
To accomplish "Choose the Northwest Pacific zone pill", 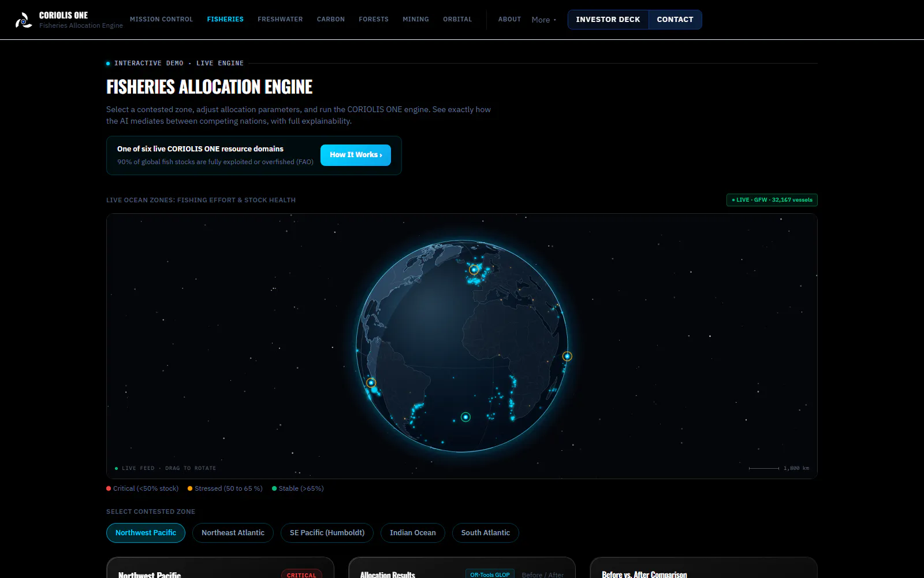I will tap(146, 533).
